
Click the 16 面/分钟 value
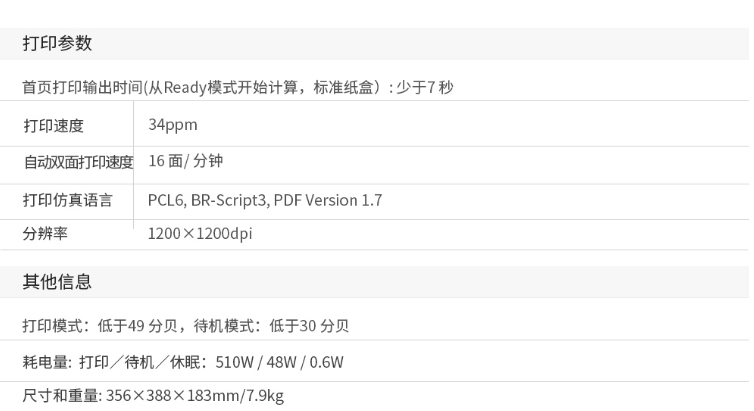pyautogui.click(x=185, y=161)
